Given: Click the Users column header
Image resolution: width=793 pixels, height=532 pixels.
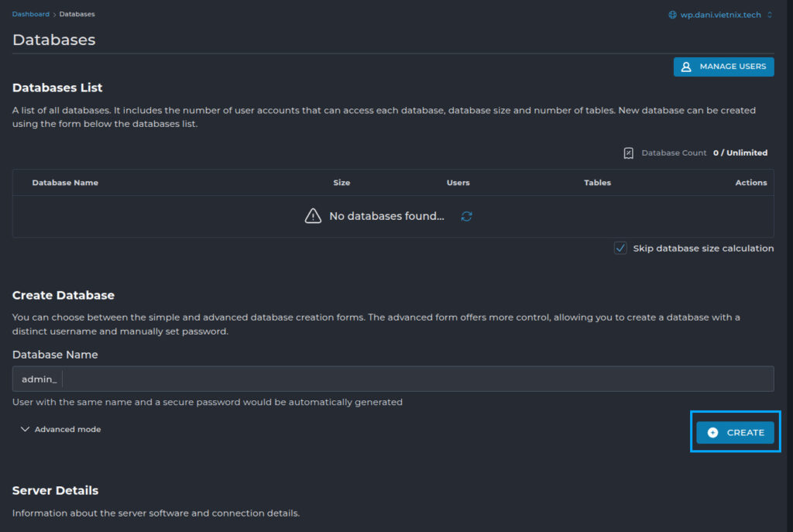Looking at the screenshot, I should [x=458, y=183].
